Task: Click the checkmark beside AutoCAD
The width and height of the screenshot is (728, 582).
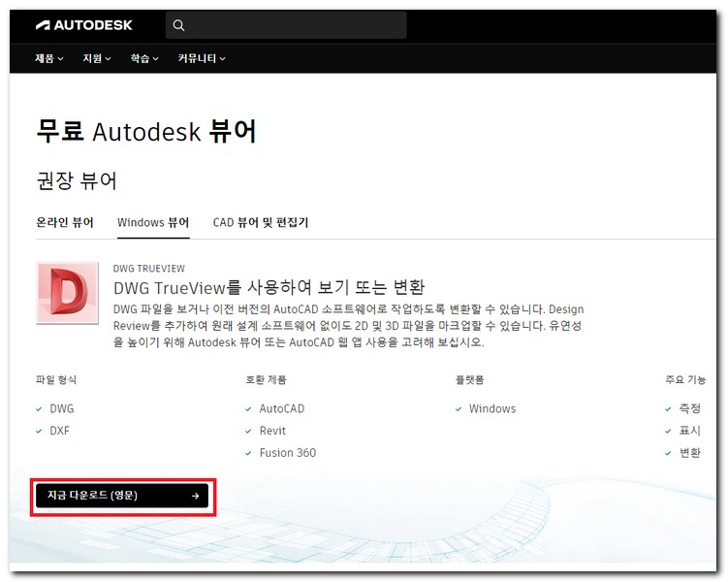Action: tap(249, 409)
